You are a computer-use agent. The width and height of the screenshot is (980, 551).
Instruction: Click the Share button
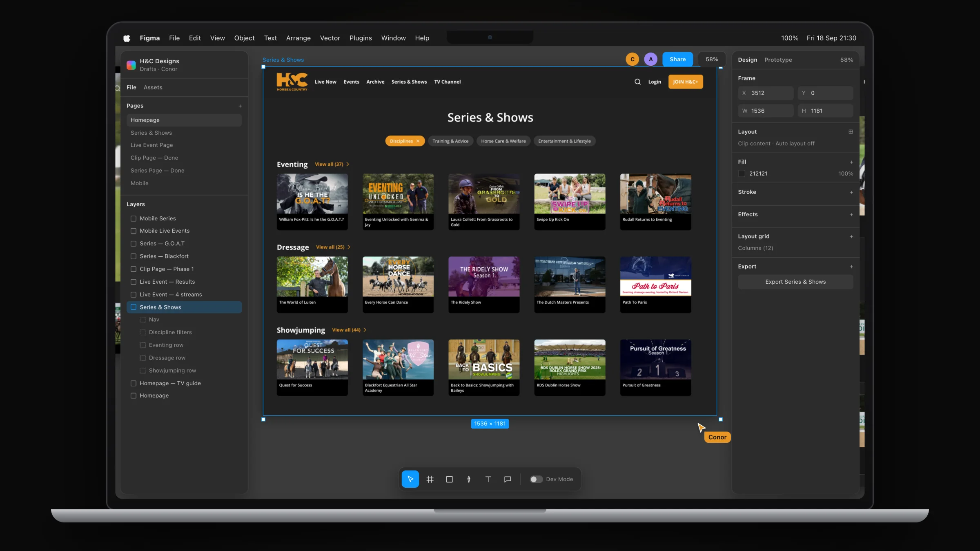click(677, 59)
